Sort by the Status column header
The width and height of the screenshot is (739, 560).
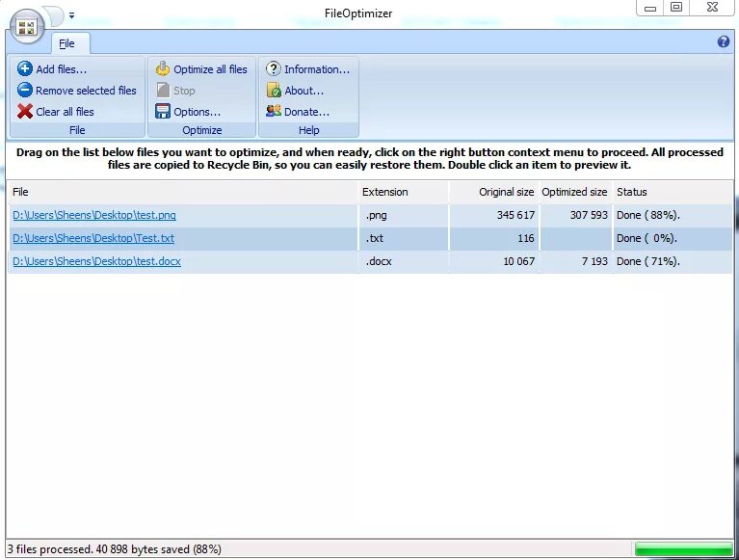click(x=673, y=192)
